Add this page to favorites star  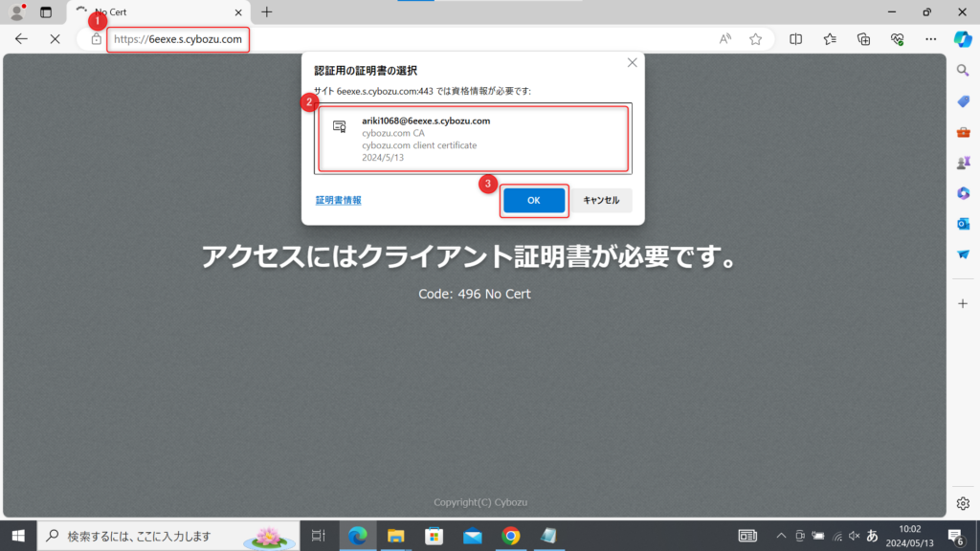pos(755,39)
